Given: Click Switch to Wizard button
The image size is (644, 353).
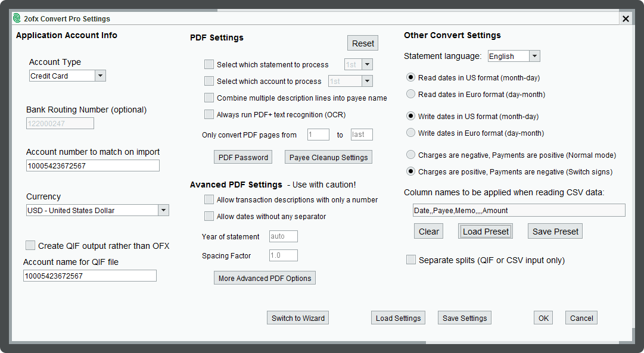Looking at the screenshot, I should 298,318.
